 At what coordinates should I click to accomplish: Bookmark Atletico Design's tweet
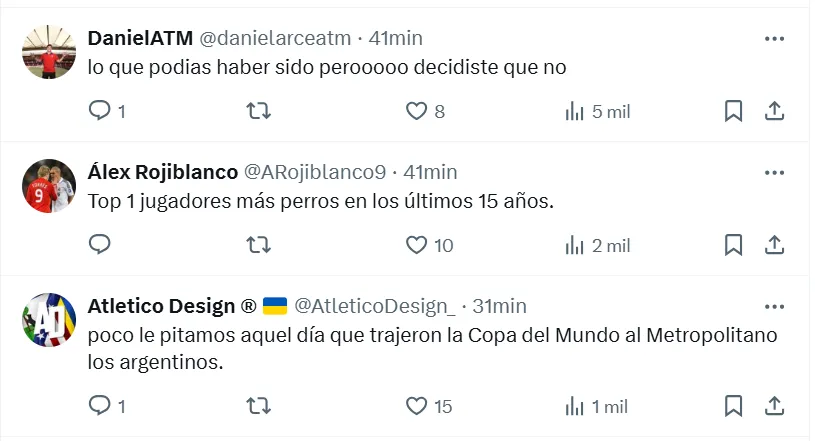click(x=733, y=405)
